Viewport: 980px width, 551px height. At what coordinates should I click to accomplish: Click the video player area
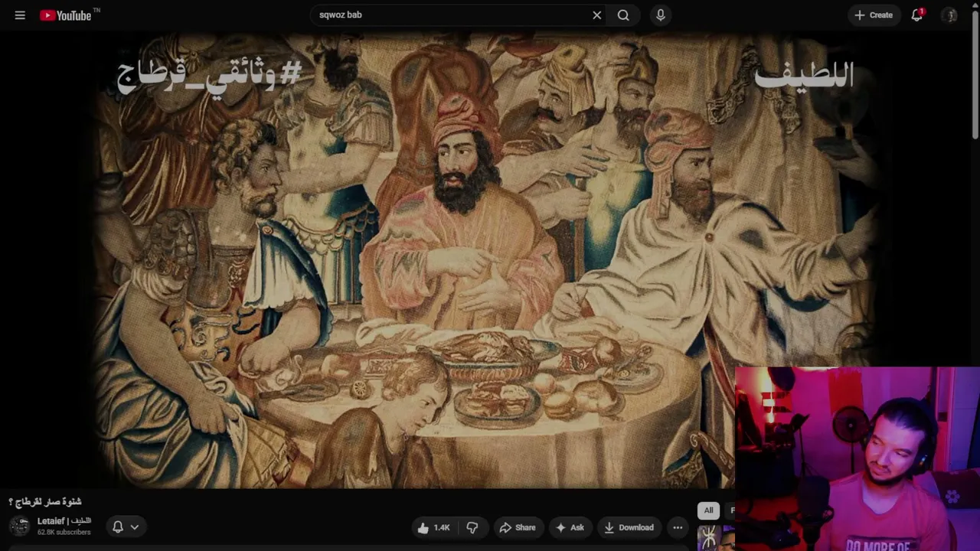tap(490, 260)
